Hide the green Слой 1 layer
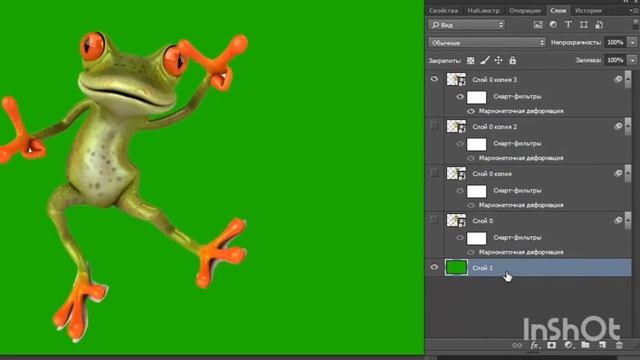The width and height of the screenshot is (640, 360). click(x=434, y=267)
